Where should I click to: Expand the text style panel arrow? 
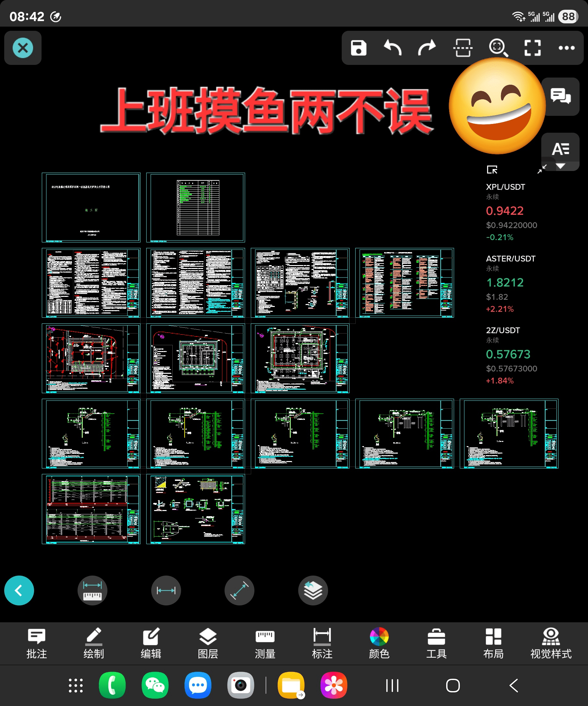560,166
